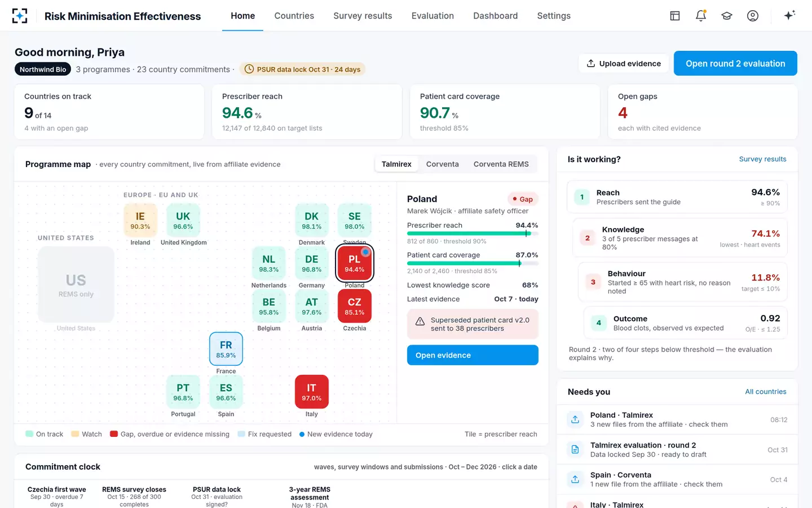Click the Upload evidence button
Screen dimensions: 812x508
[x=624, y=63]
